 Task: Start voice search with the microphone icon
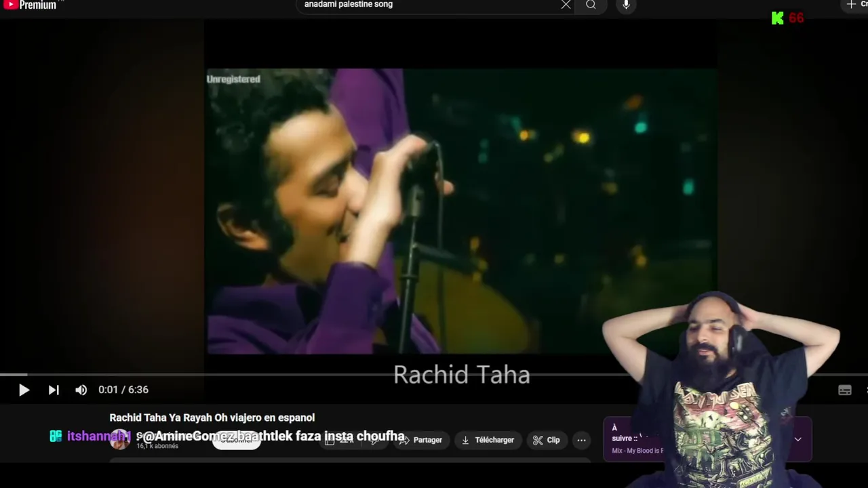(x=626, y=5)
